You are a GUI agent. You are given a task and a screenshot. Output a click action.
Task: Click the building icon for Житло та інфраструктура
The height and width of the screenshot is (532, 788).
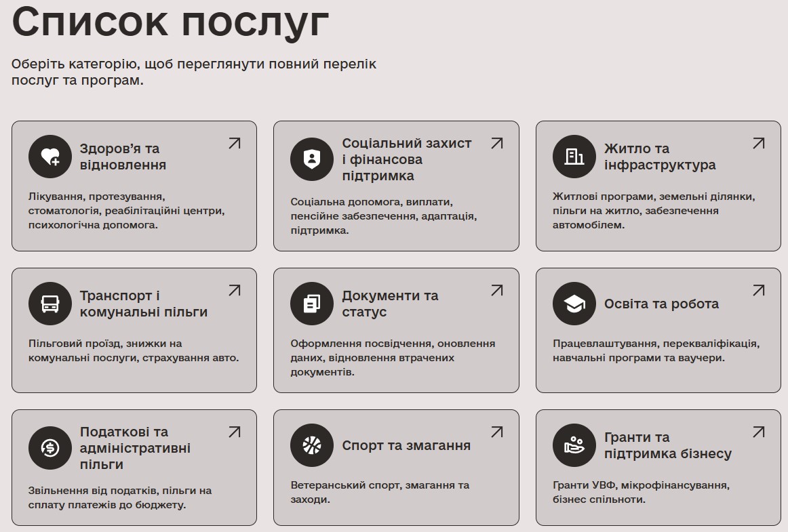coord(574,157)
